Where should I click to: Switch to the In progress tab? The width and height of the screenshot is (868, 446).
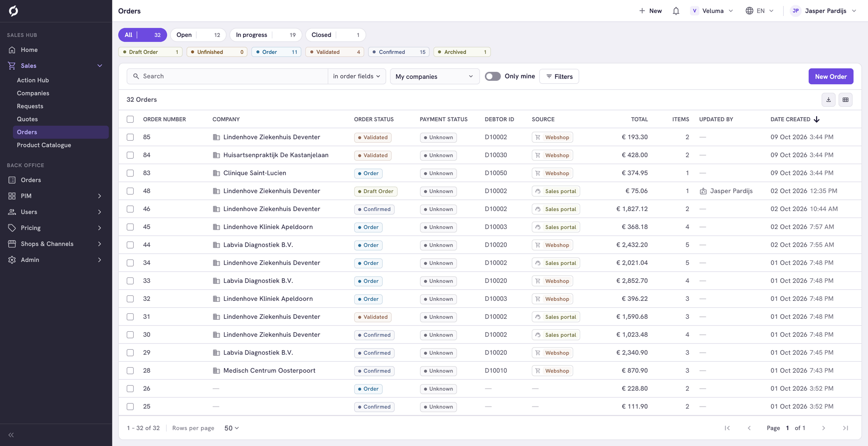pyautogui.click(x=265, y=35)
